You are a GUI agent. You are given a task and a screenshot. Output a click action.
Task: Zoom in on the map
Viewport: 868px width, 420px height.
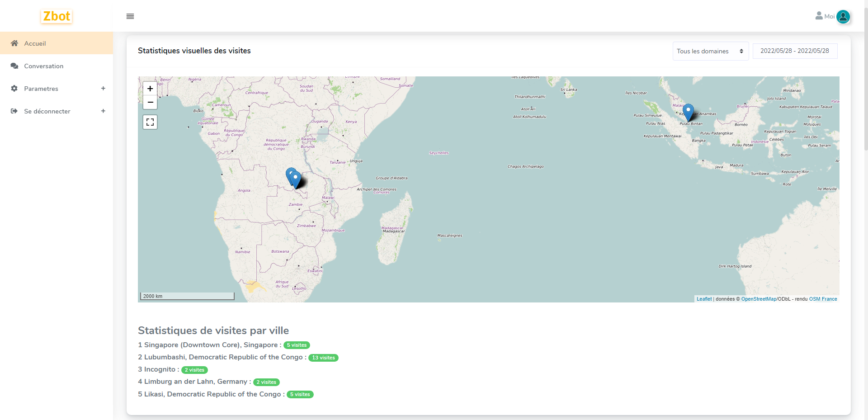pyautogui.click(x=150, y=89)
